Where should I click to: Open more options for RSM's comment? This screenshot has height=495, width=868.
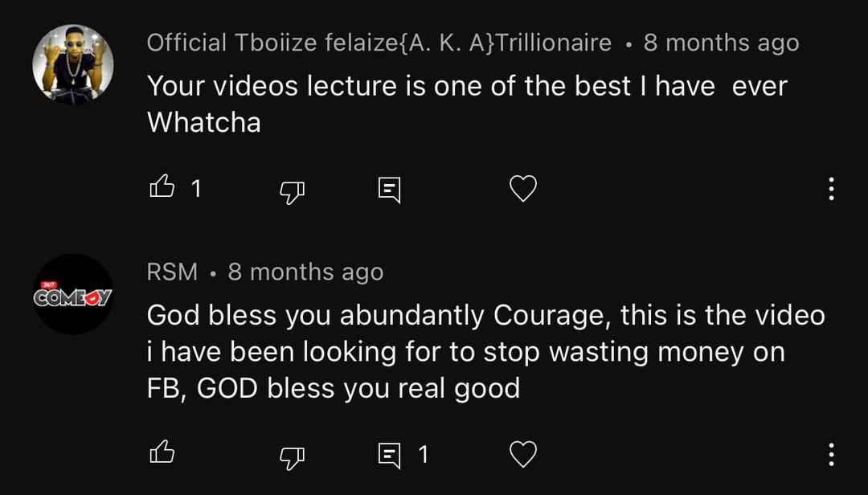(831, 455)
